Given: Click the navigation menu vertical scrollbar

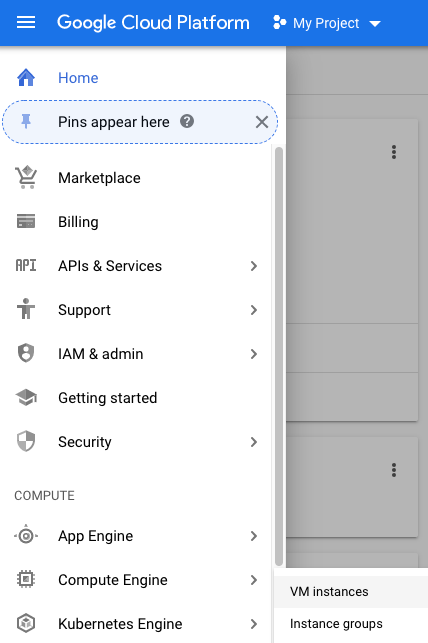Looking at the screenshot, I should [x=279, y=356].
